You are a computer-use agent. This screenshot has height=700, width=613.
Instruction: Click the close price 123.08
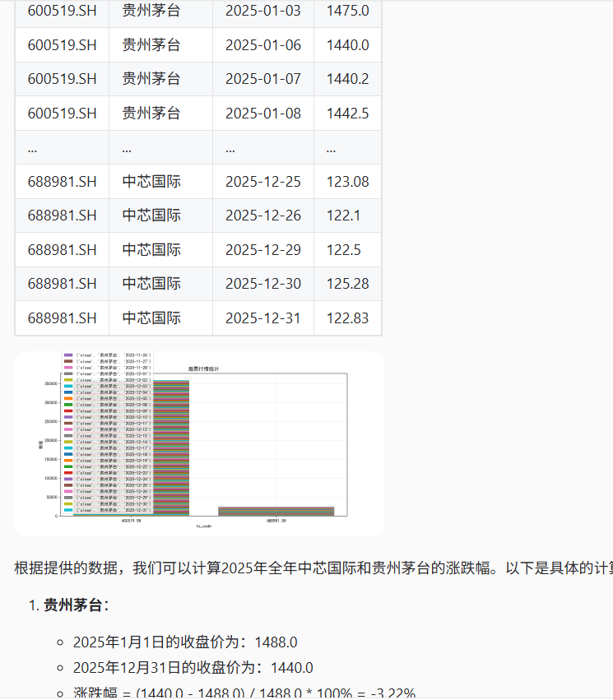tap(347, 182)
